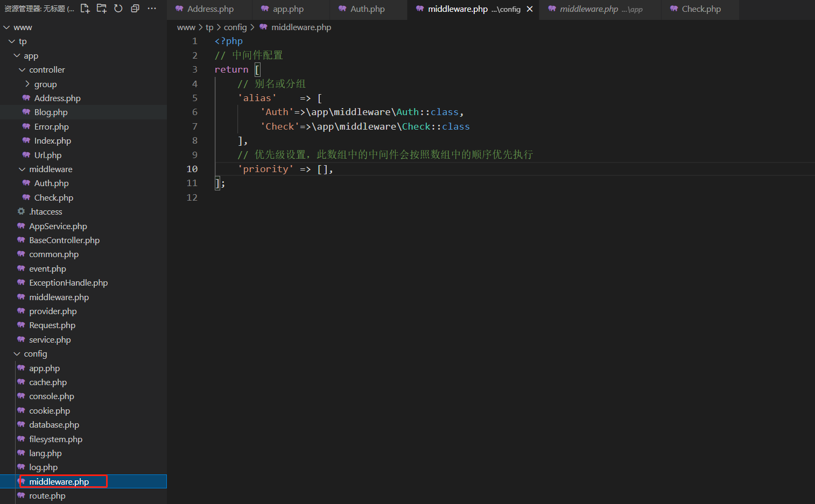Click the New File icon in explorer header
815x504 pixels.
pyautogui.click(x=85, y=8)
